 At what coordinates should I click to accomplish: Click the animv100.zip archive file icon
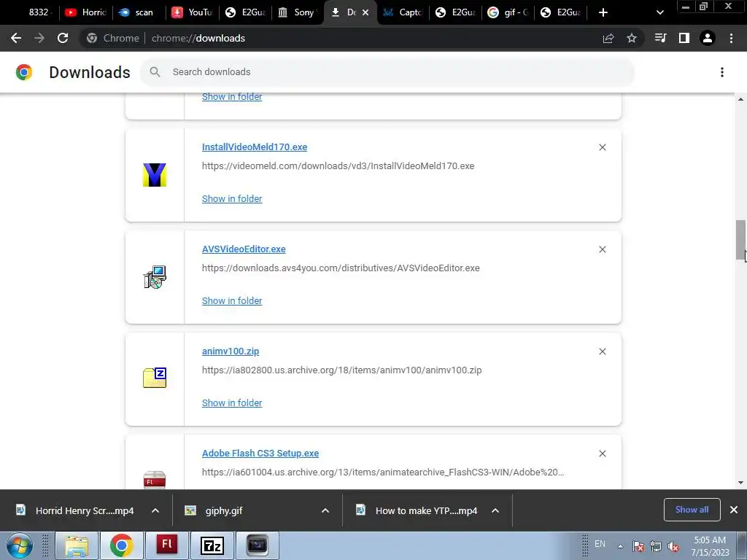coord(155,378)
